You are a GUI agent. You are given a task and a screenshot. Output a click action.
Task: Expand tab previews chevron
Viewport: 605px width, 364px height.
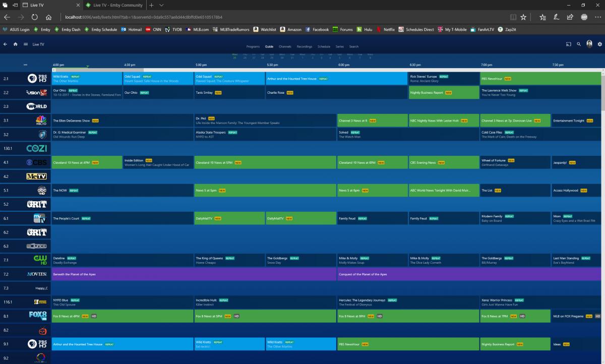[x=161, y=5]
